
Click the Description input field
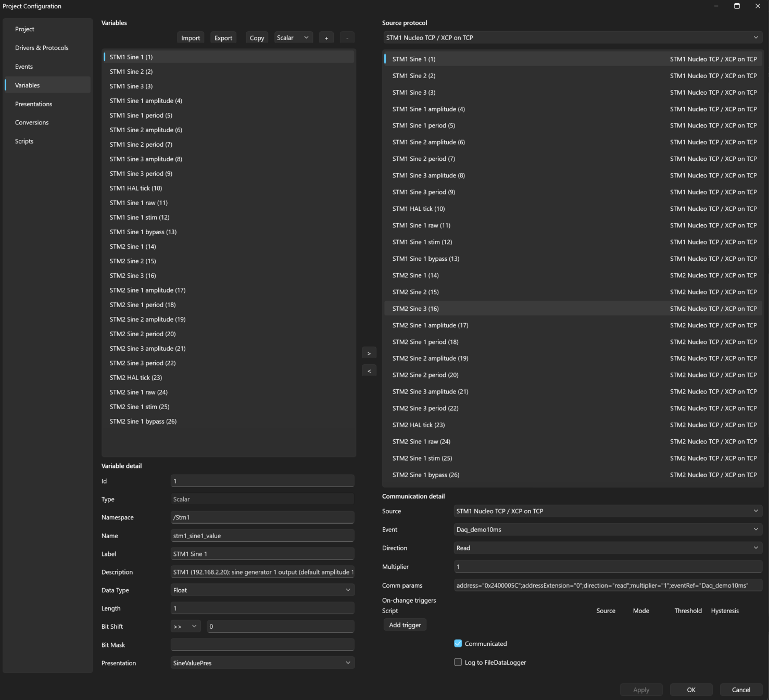(x=262, y=572)
